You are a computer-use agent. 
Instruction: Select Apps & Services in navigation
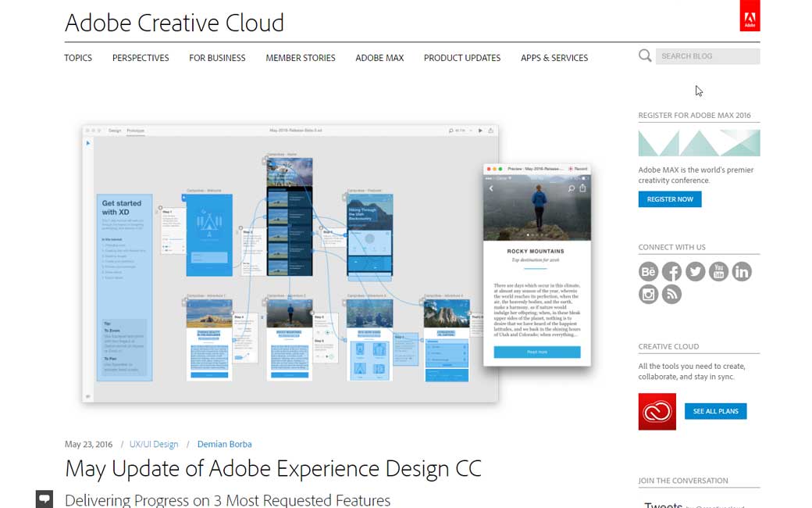[554, 58]
